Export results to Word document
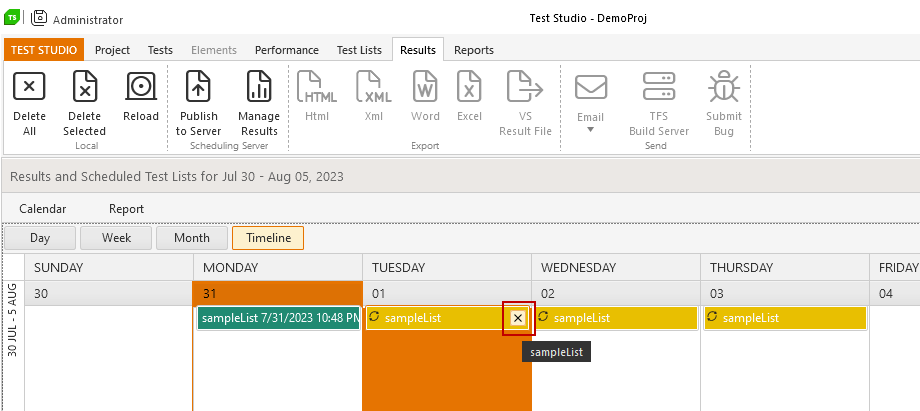Image resolution: width=920 pixels, height=411 pixels. pyautogui.click(x=425, y=97)
